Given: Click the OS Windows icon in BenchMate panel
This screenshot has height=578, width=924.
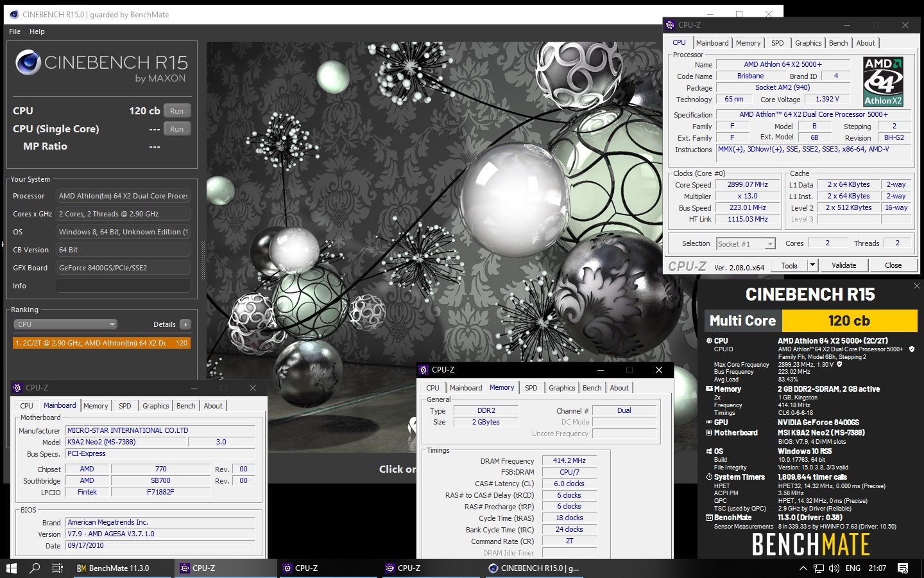Looking at the screenshot, I should point(709,451).
